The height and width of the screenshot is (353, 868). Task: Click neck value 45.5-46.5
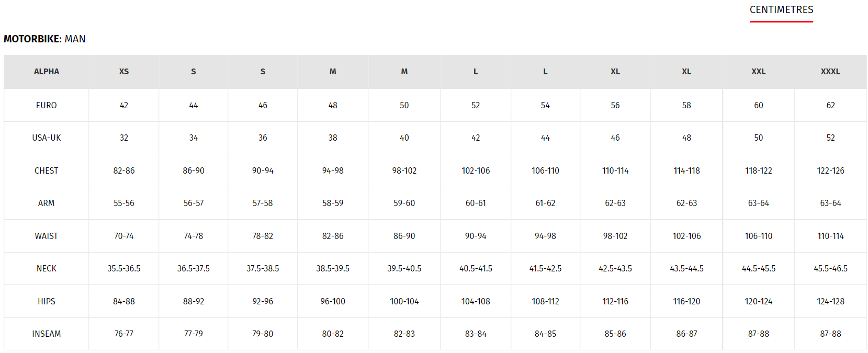(830, 268)
